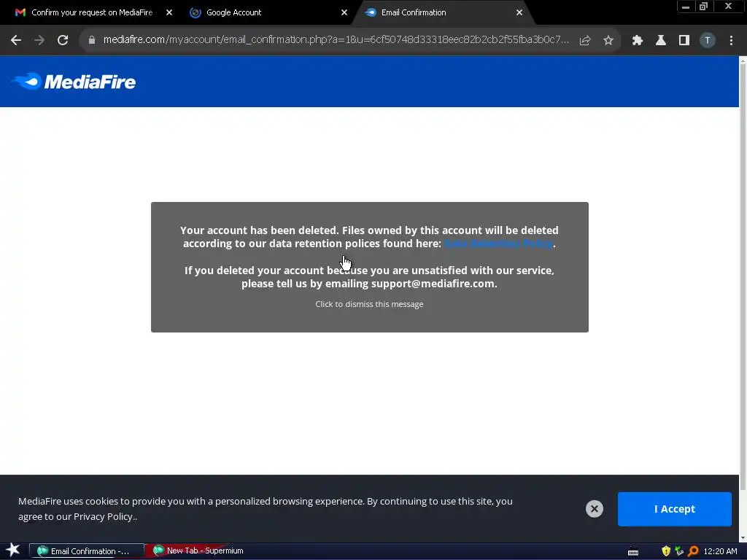Click the share page icon in address bar
747x560 pixels.
(585, 41)
